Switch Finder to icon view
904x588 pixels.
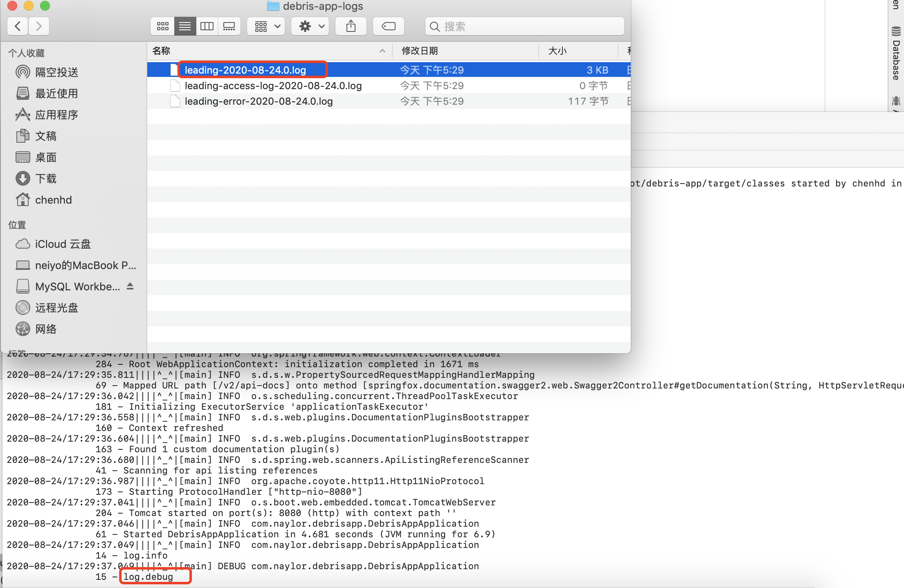coord(163,27)
